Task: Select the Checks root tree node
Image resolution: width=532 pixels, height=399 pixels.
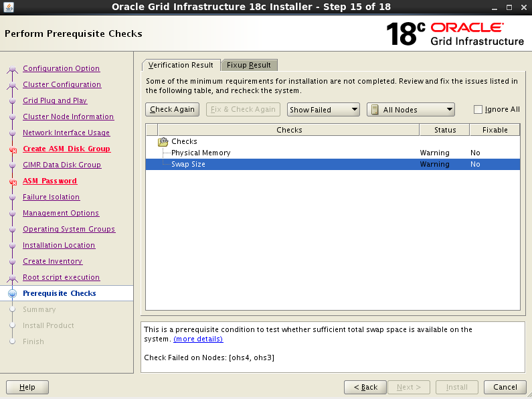Action: tap(184, 141)
